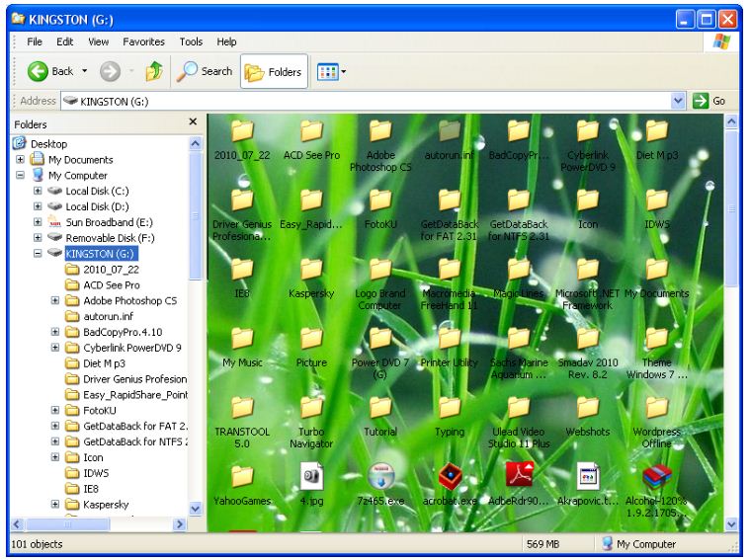Select autorun.inf in folder tree
This screenshot has height=560, width=751.
pos(109,316)
